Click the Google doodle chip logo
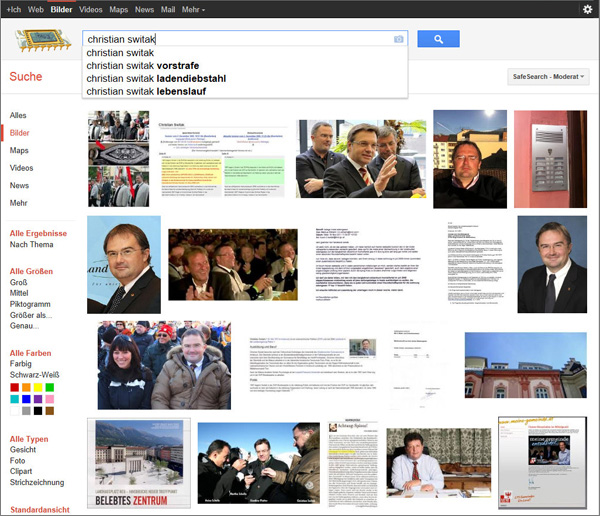This screenshot has height=516, width=600. click(43, 40)
